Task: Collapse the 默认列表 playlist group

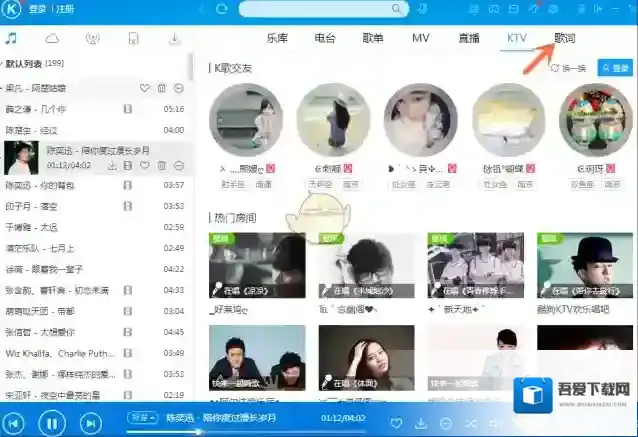Action: 33,64
